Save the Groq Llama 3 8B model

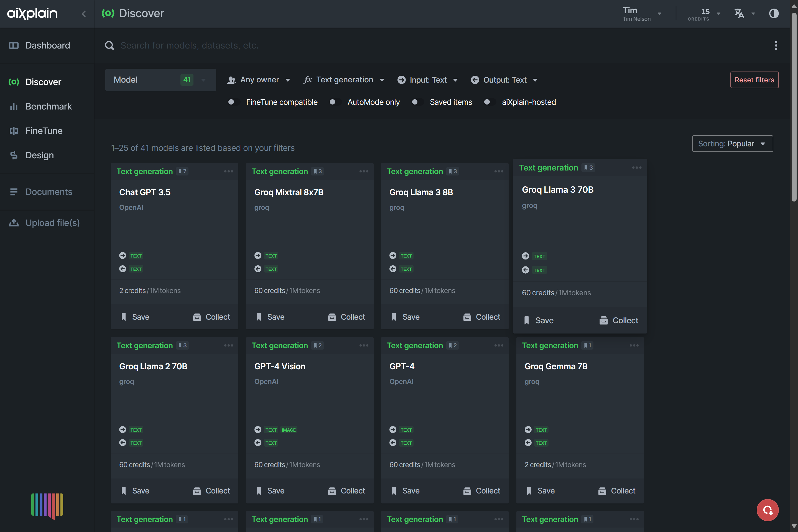click(406, 317)
